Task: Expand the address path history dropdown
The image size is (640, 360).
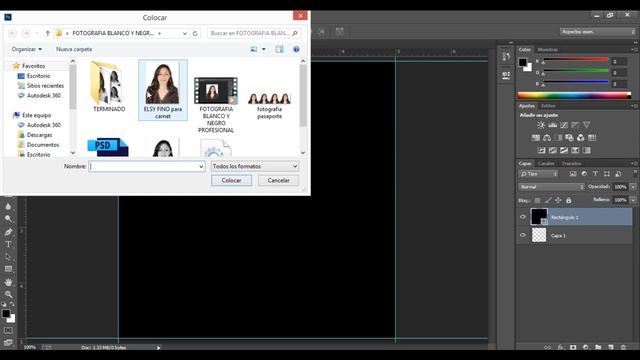Action: (184, 33)
